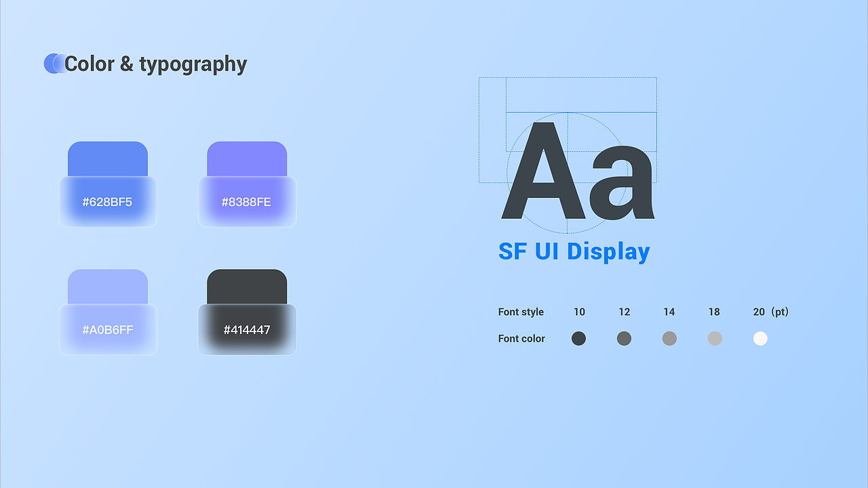Select font size 14

(x=669, y=312)
